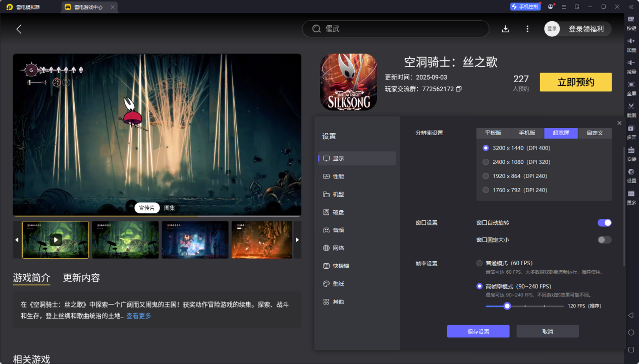Toggle 窗口自动旋转 window auto-rotate switch
Viewport: 639px width, 364px height.
click(x=604, y=222)
